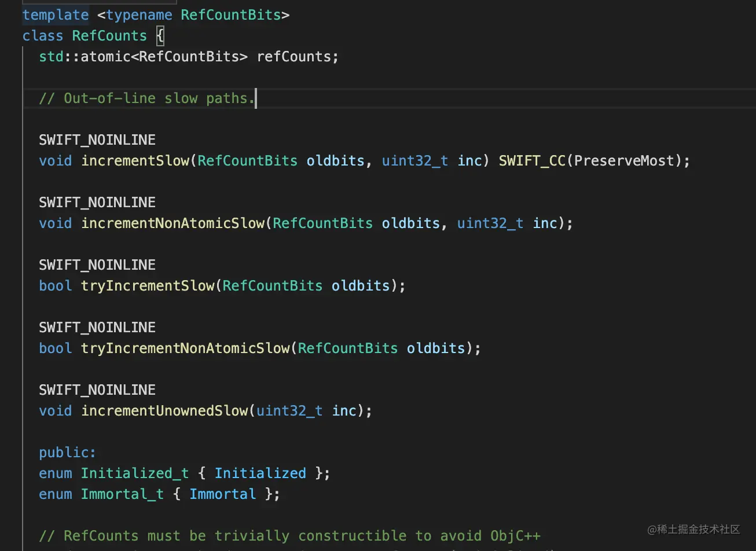Click the 'template' keyword on first line
Screen dimensions: 756x551
pyautogui.click(x=56, y=15)
